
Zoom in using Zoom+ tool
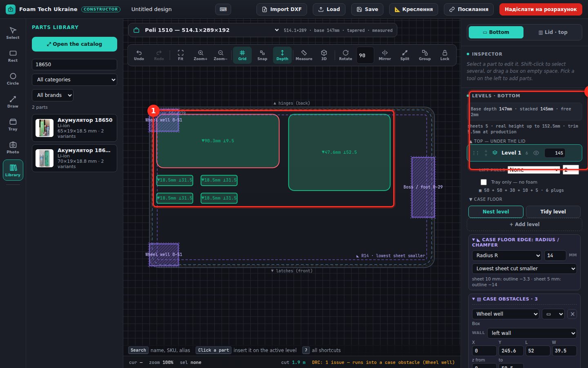point(200,55)
